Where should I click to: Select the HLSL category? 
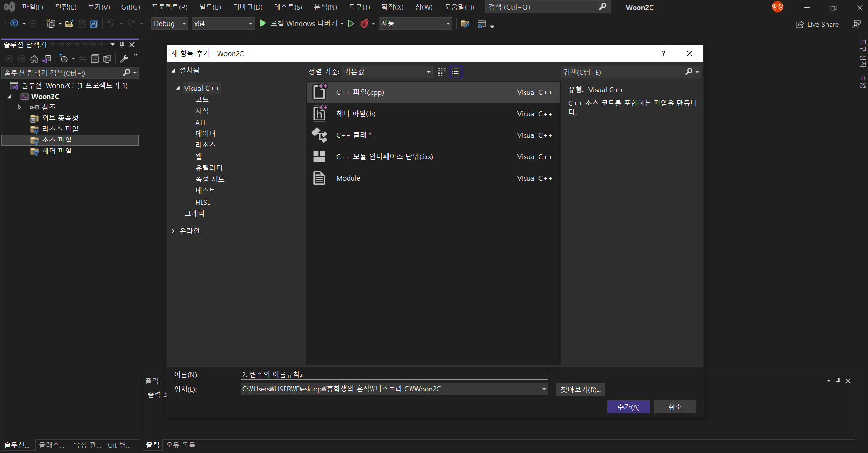(x=203, y=202)
